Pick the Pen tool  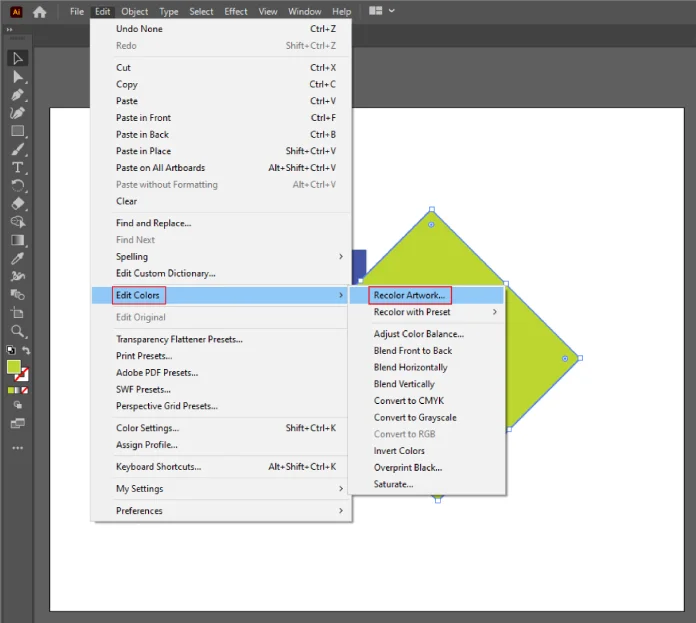tap(18, 95)
